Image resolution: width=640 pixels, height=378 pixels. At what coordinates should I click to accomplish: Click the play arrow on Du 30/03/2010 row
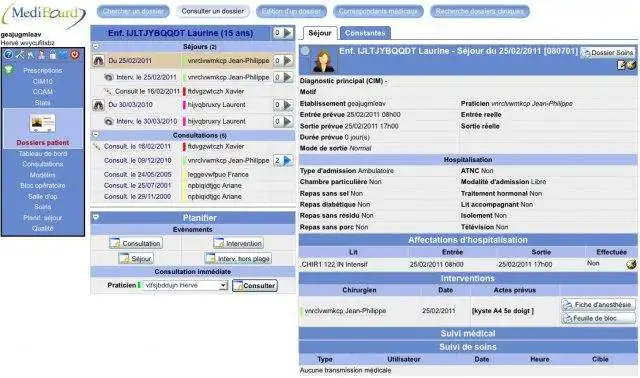(288, 105)
